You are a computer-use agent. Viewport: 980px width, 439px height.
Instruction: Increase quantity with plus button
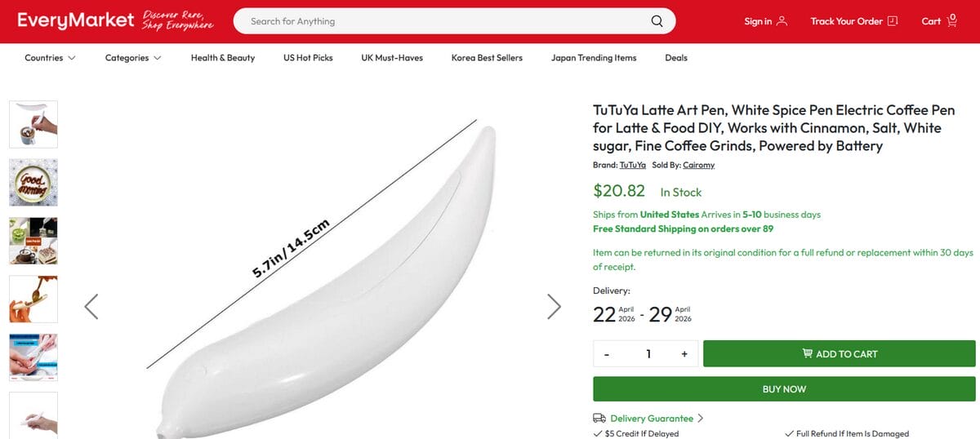(x=684, y=354)
